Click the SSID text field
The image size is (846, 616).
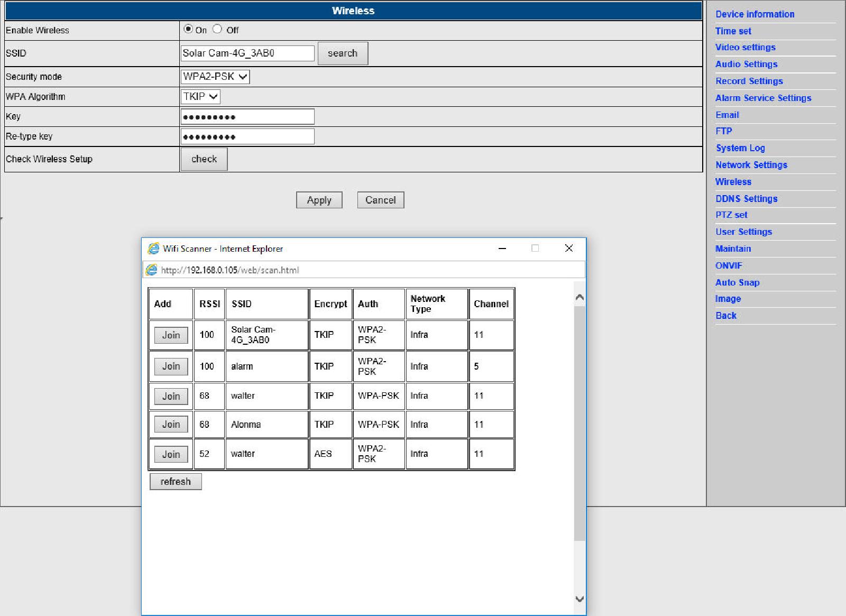pyautogui.click(x=247, y=53)
